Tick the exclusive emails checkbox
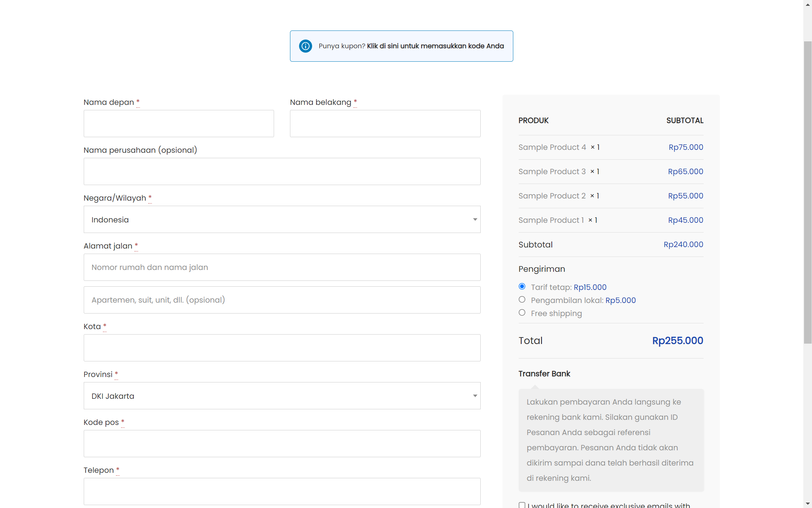This screenshot has height=508, width=812. (522, 505)
